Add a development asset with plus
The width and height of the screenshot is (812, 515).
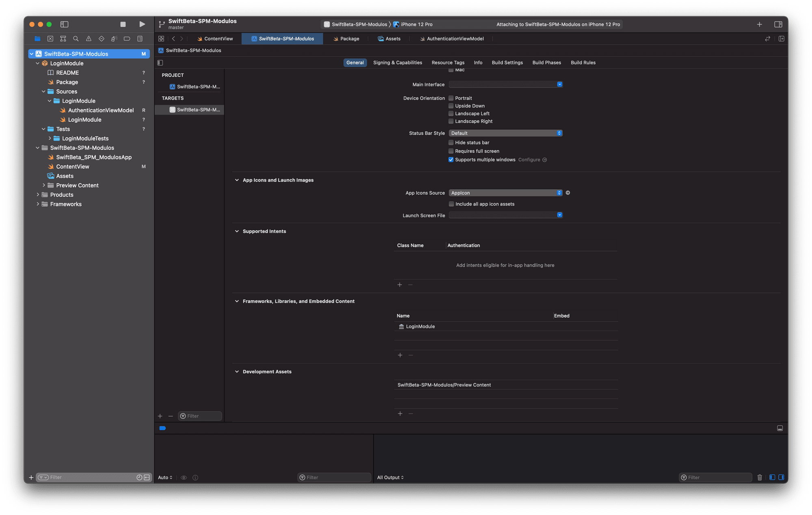click(400, 413)
